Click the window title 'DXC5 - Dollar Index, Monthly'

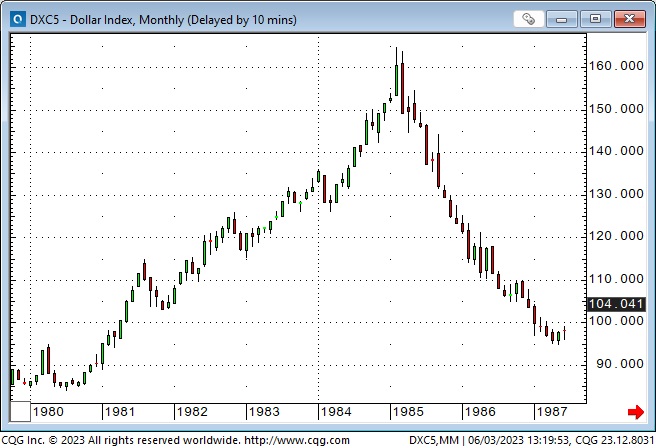pos(107,20)
